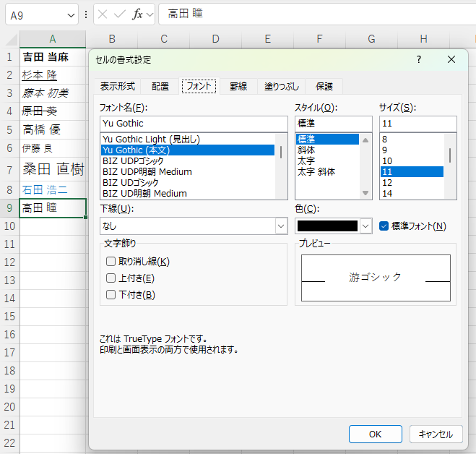This screenshot has width=476, height=454.
Task: Click the formula bar enter checkmark icon
Action: pyautogui.click(x=120, y=14)
